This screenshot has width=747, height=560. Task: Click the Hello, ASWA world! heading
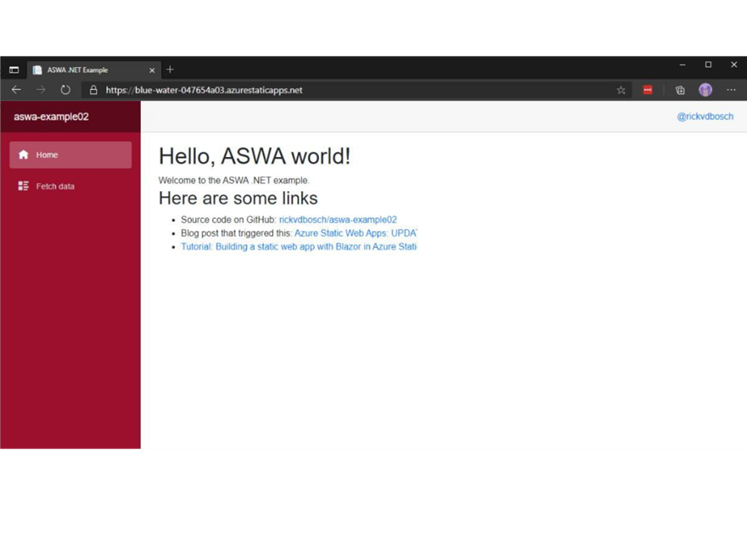(255, 156)
